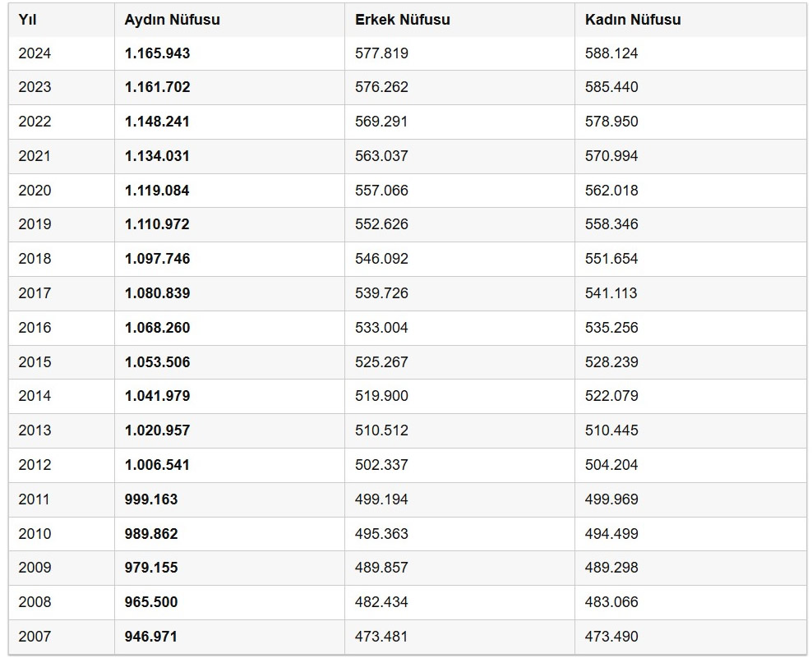The height and width of the screenshot is (658, 812).
Task: Click total population value 999.163
Action: pyautogui.click(x=151, y=499)
